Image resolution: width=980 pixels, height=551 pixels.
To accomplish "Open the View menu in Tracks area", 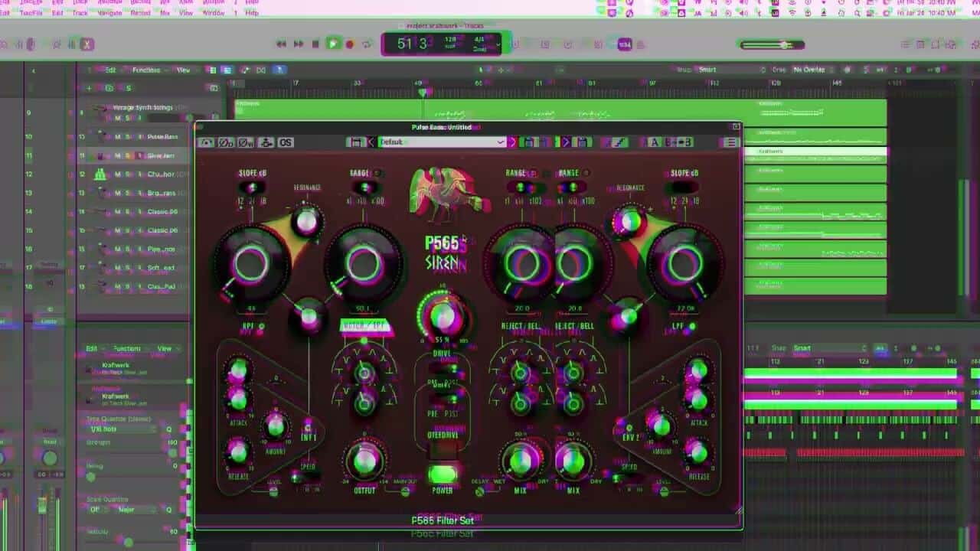I will 184,70.
